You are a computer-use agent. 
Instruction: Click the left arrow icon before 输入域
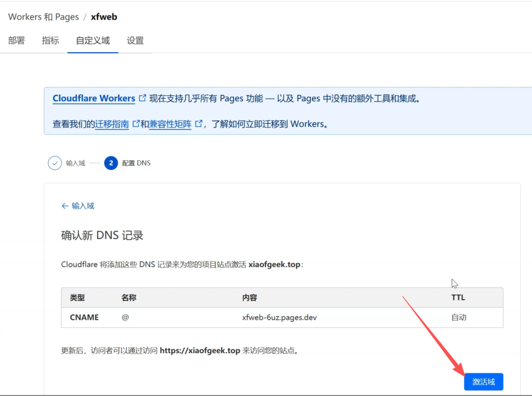tap(65, 206)
